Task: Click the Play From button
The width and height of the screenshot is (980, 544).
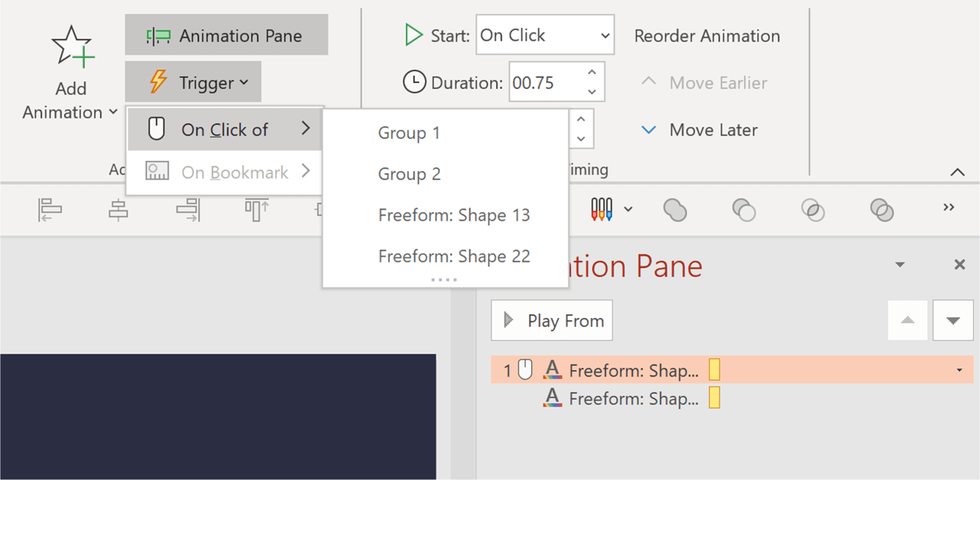Action: [552, 320]
